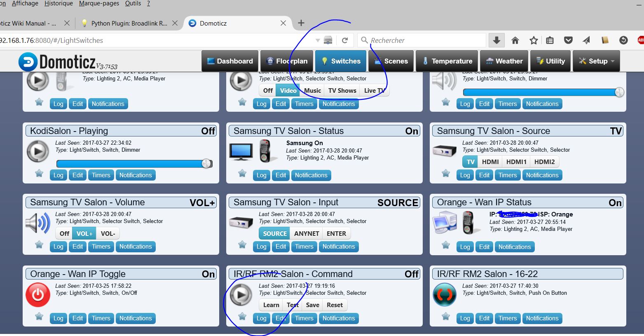Adjust the KodiSalon Playing dimmer slider
This screenshot has width=644, height=336.
click(x=134, y=164)
